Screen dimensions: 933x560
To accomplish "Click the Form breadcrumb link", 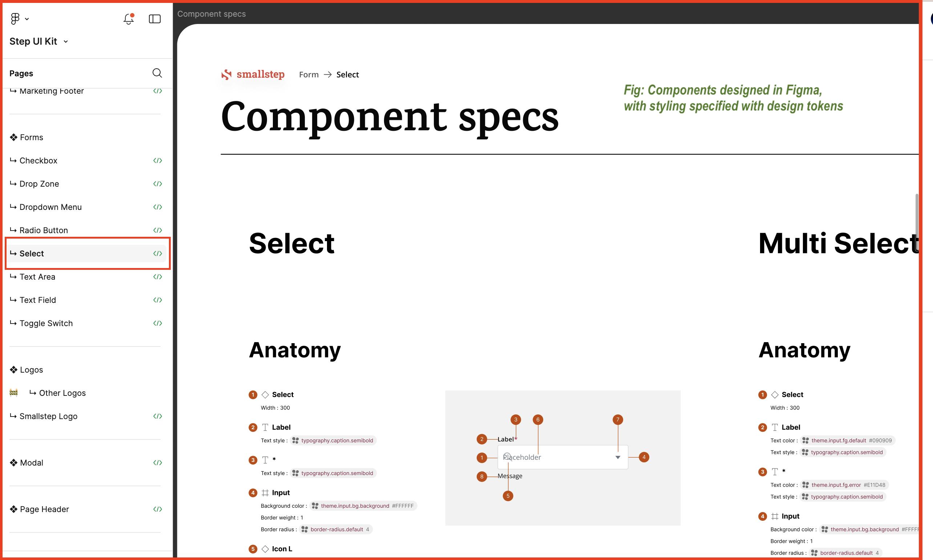I will coord(308,74).
